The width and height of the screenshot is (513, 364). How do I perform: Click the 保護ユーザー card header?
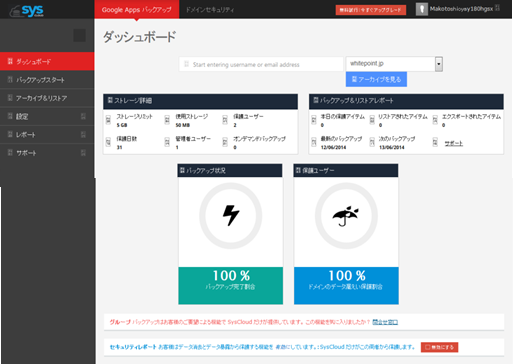click(x=346, y=170)
